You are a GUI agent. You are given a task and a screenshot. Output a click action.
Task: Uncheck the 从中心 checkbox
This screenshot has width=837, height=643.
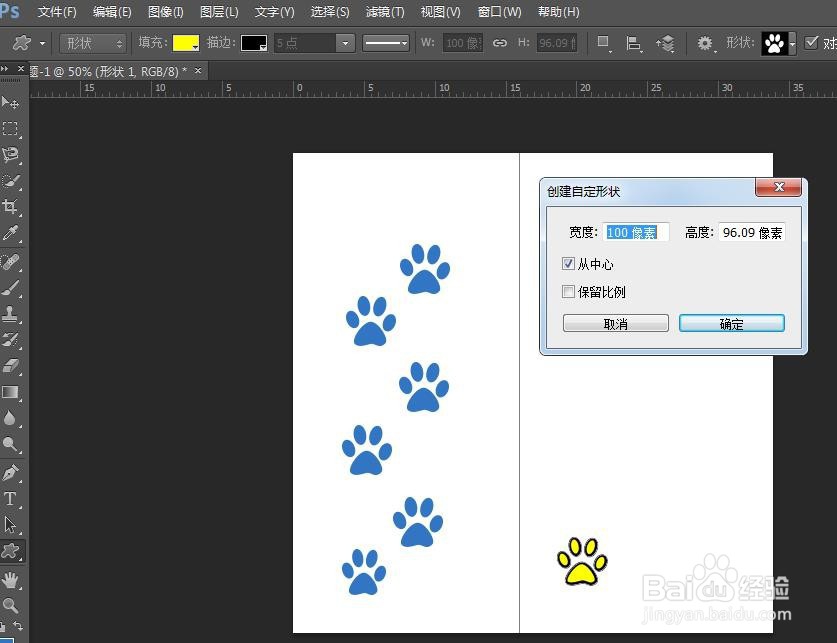coord(569,264)
